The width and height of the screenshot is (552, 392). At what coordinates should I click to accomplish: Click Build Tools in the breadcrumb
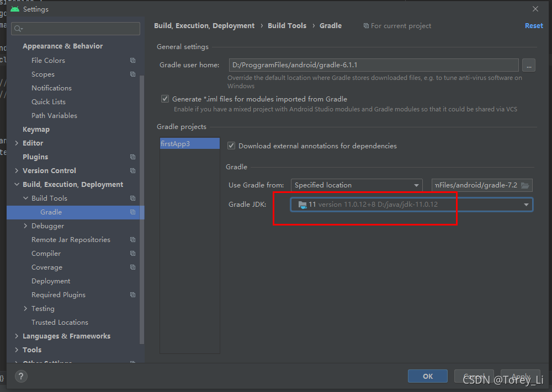click(287, 26)
